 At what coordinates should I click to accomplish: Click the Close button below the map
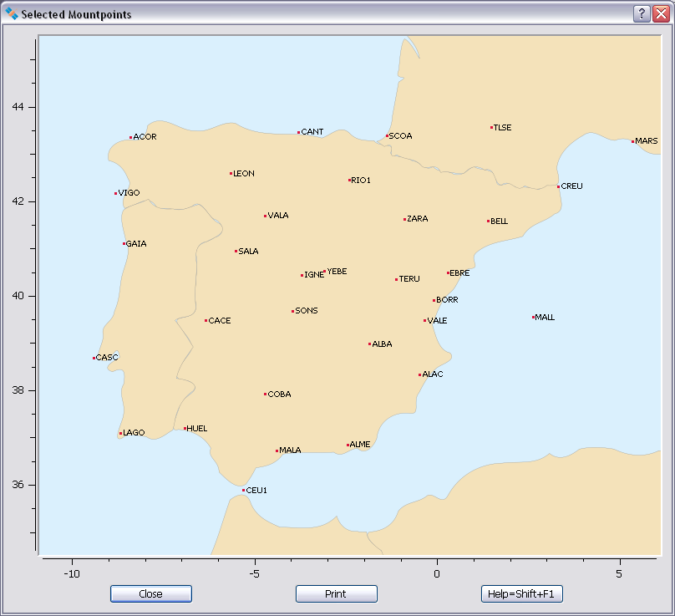pyautogui.click(x=151, y=594)
